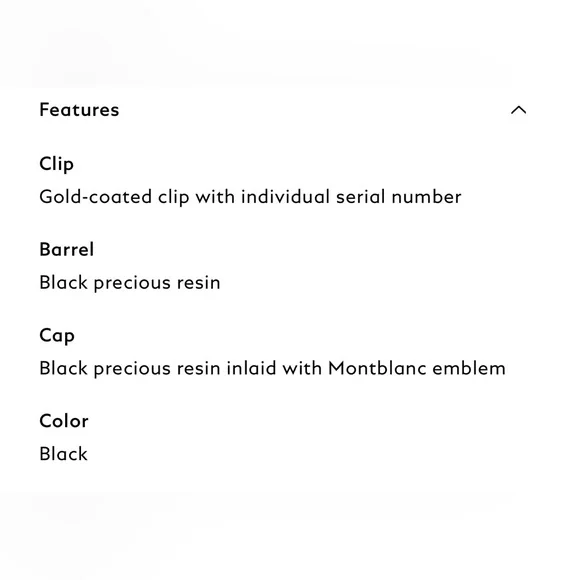580x580 pixels.
Task: Click the word 'Montblanc' in cap description
Action: pyautogui.click(x=377, y=368)
